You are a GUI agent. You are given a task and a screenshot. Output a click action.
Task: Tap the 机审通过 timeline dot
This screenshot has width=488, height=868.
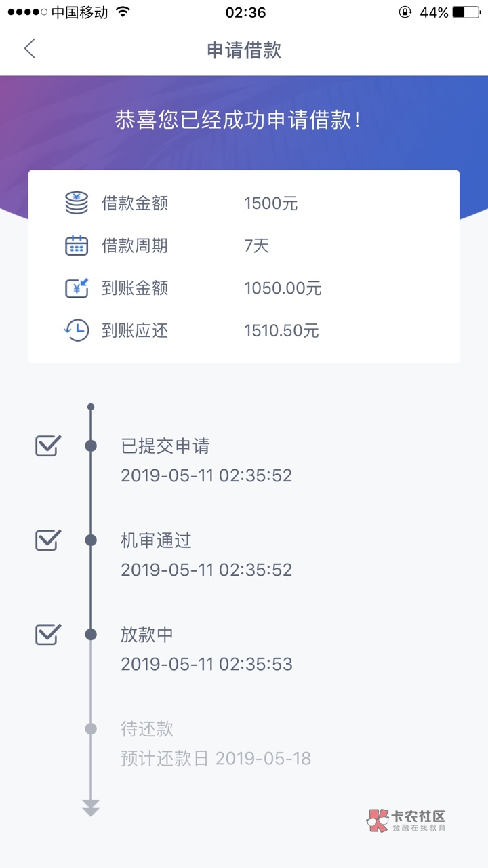[x=91, y=540]
